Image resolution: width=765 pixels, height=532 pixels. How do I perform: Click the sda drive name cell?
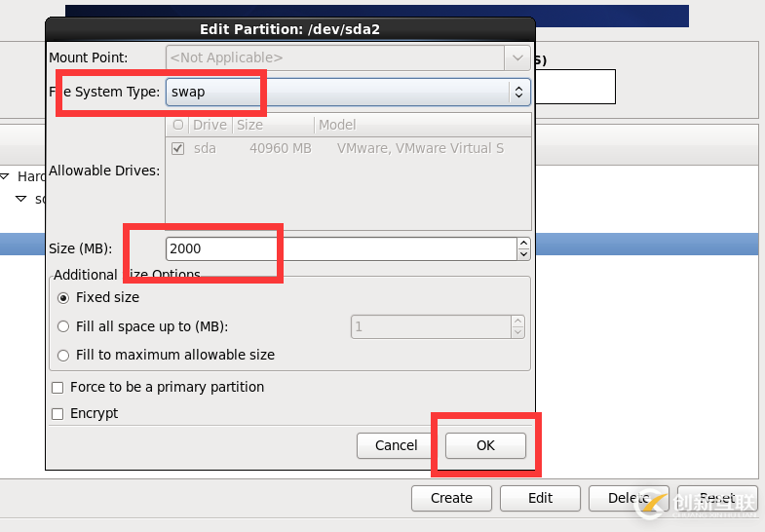pyautogui.click(x=205, y=148)
